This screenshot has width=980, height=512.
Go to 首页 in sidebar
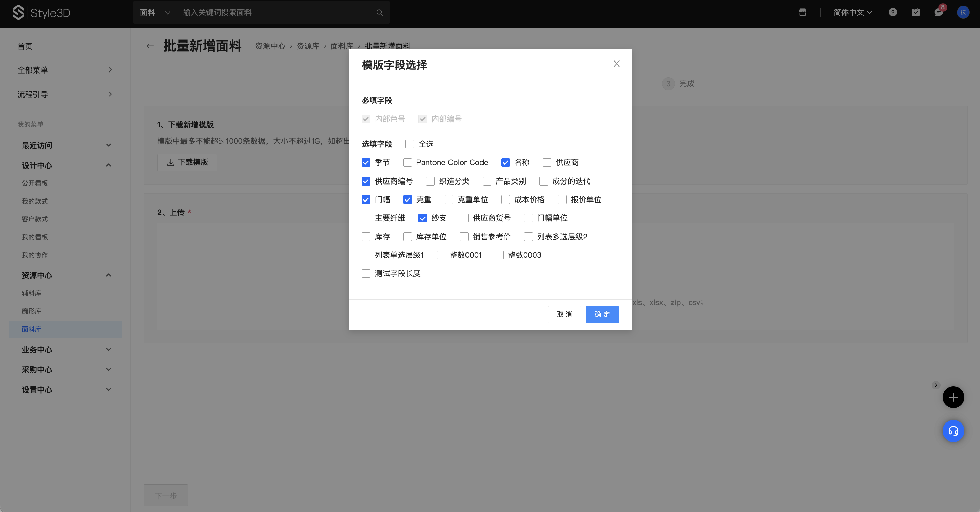click(25, 46)
